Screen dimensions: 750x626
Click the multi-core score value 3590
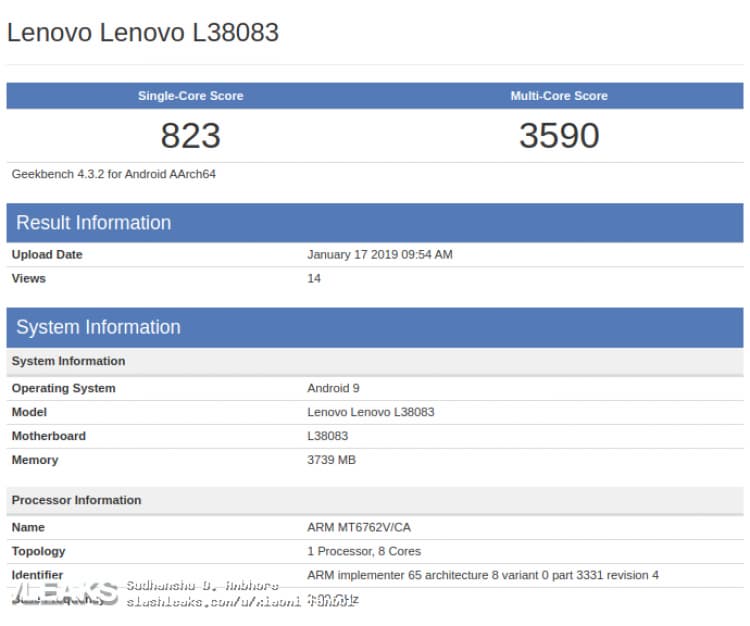click(x=559, y=135)
